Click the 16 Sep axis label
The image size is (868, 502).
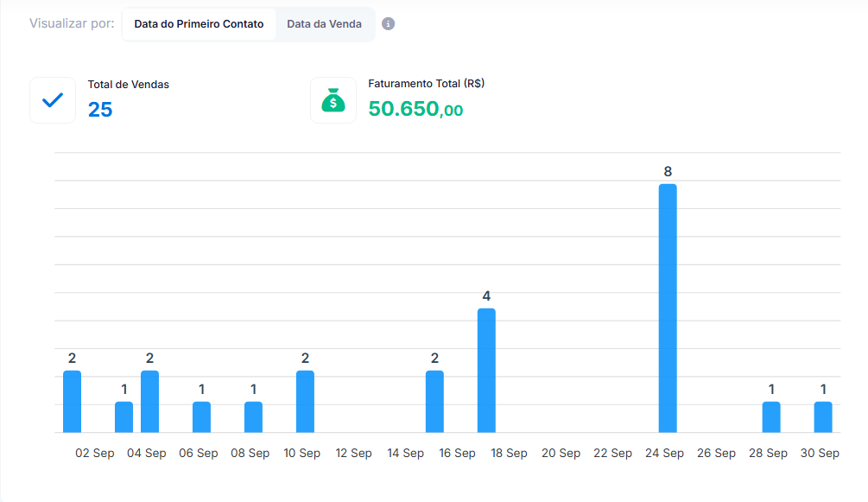(457, 453)
